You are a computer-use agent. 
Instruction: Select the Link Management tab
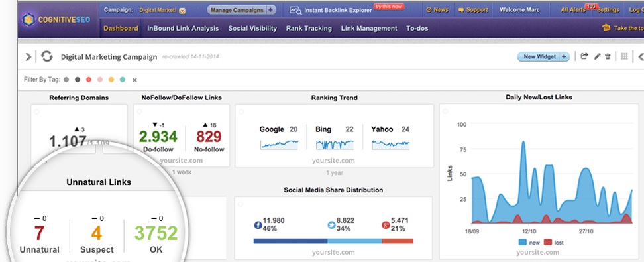pos(369,28)
